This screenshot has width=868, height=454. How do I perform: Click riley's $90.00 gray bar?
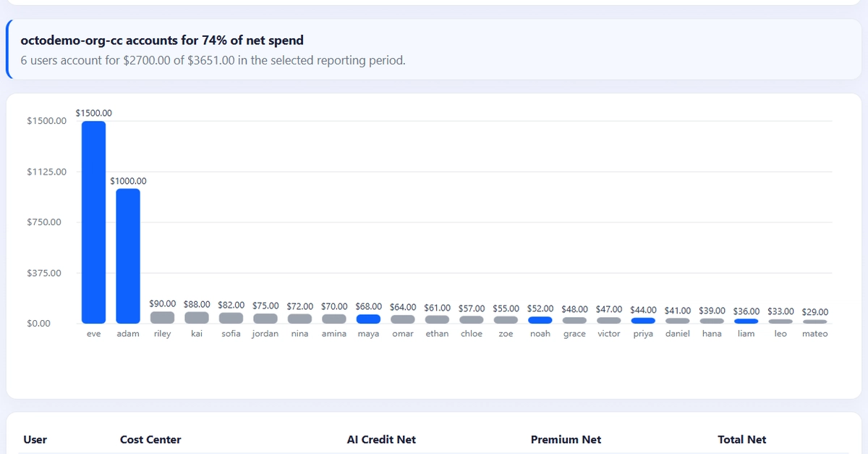pos(162,318)
